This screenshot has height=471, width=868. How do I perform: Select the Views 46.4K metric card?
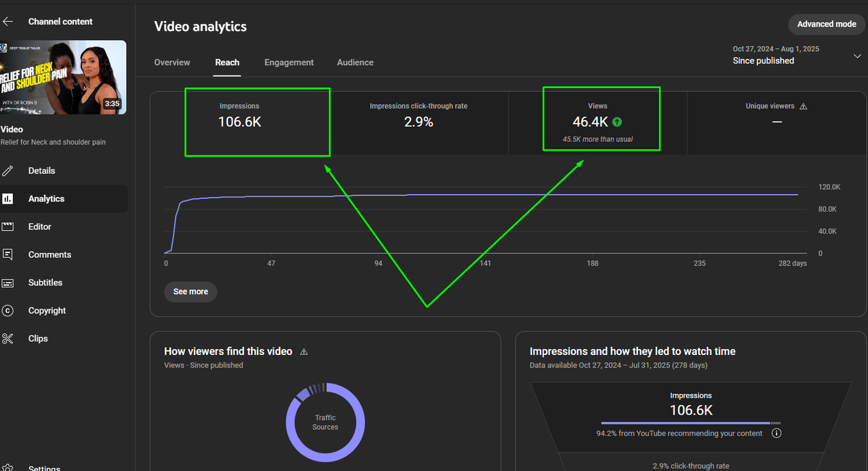597,122
